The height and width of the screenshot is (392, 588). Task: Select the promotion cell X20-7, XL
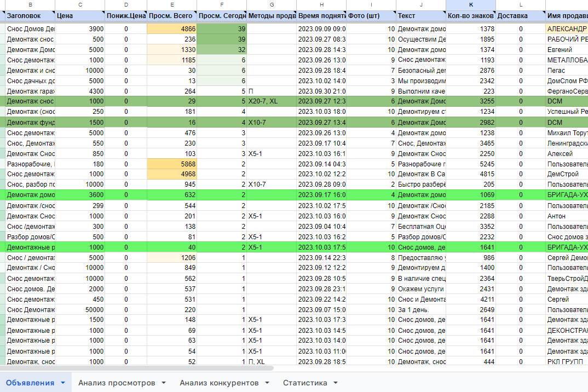[x=272, y=101]
